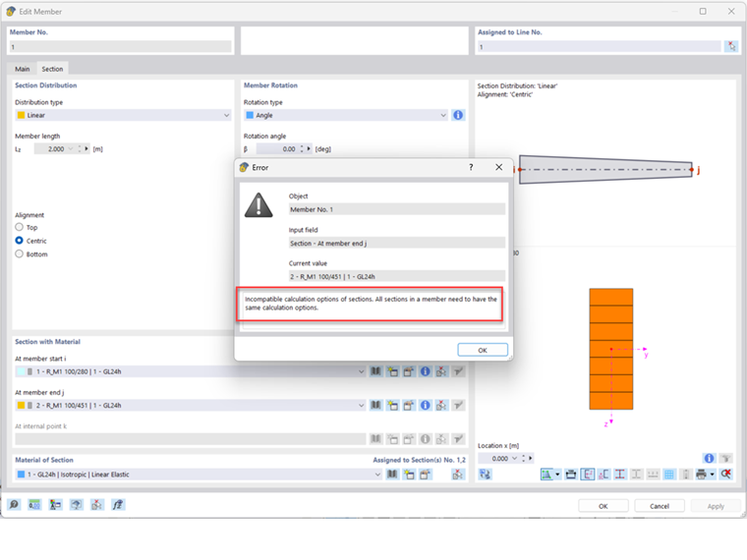Image resolution: width=747 pixels, height=560 pixels.
Task: Confirm the Error dialog with OK
Action: tap(483, 350)
